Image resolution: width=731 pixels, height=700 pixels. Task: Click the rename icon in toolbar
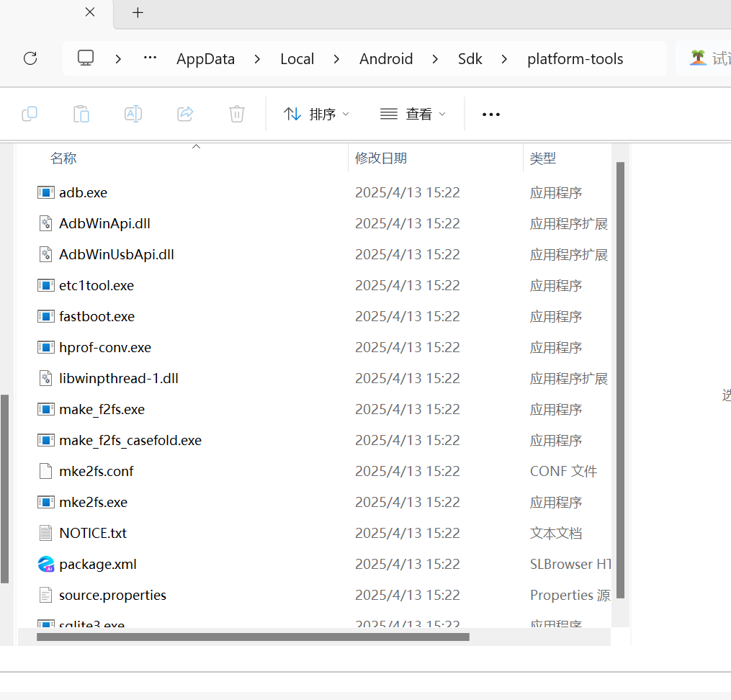(x=133, y=115)
